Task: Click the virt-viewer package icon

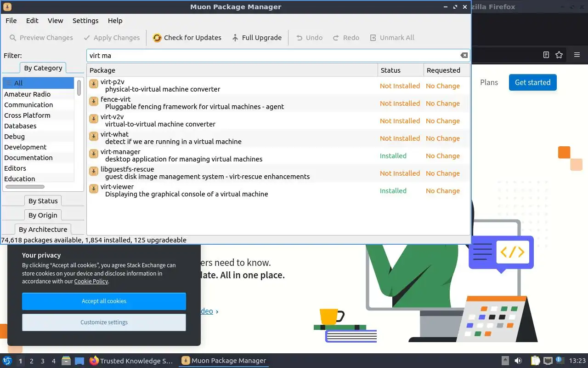Action: (94, 188)
